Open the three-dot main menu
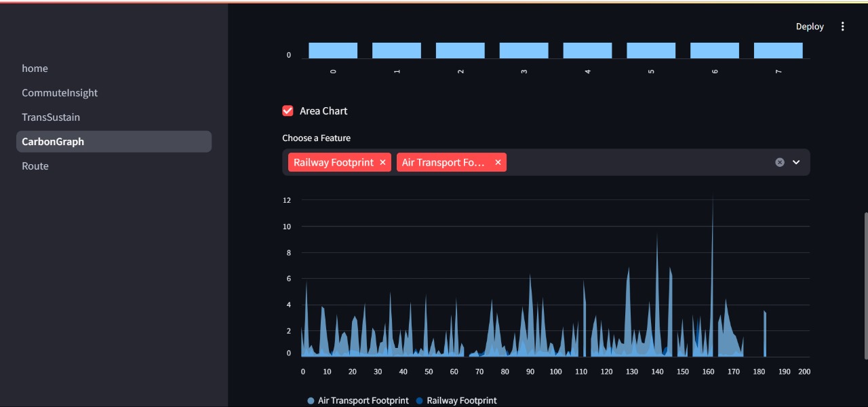The width and height of the screenshot is (868, 407). click(x=843, y=26)
